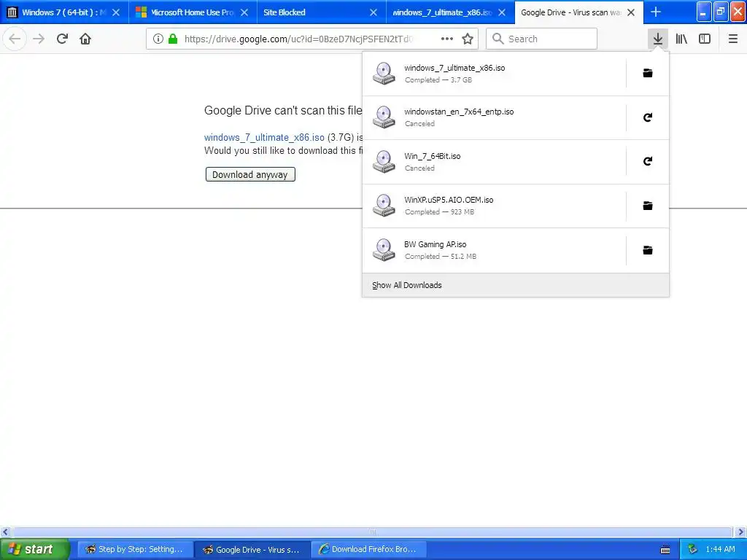Switch to Step by Step: Setting taskbar window
Image resolution: width=747 pixels, height=560 pixels.
135,549
